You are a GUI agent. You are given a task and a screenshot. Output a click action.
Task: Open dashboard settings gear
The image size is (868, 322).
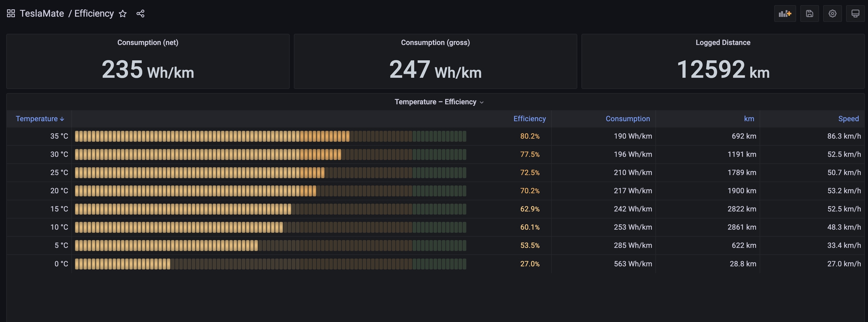tap(832, 14)
